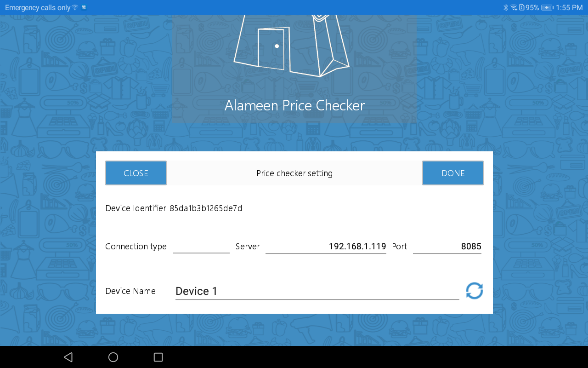588x368 pixels.
Task: Tap the 1:55 PM clock
Action: [x=569, y=7]
